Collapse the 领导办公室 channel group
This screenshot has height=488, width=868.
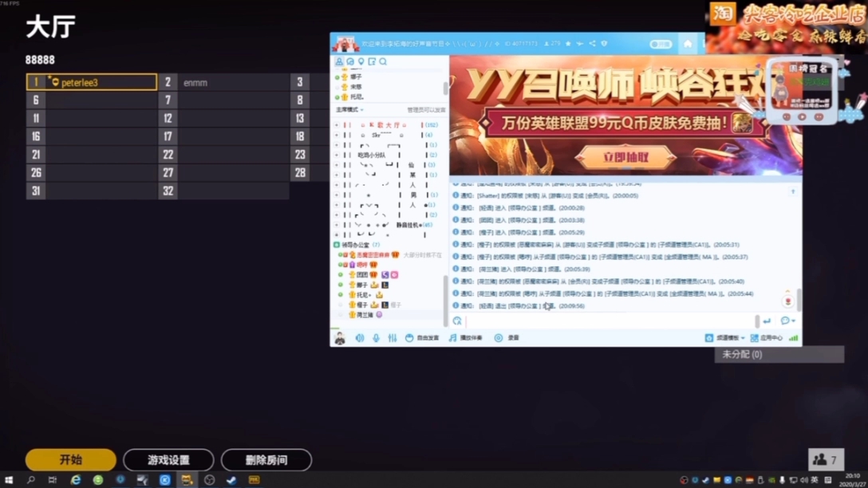[x=337, y=245]
